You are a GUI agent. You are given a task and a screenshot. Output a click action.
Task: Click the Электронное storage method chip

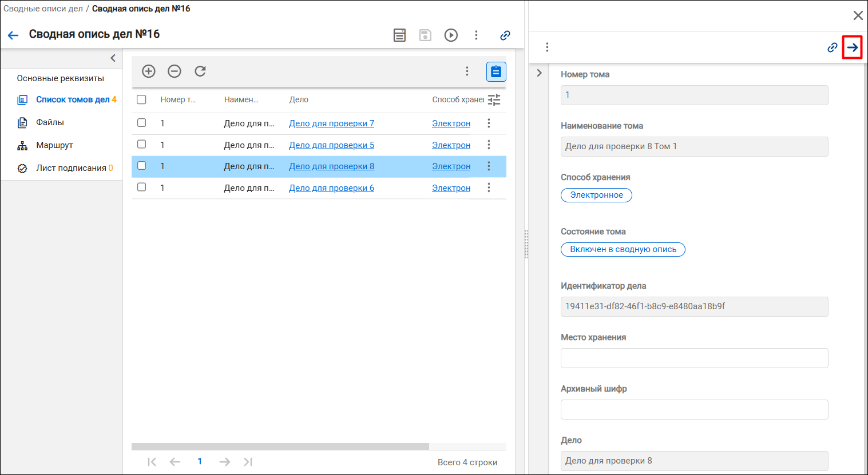596,195
